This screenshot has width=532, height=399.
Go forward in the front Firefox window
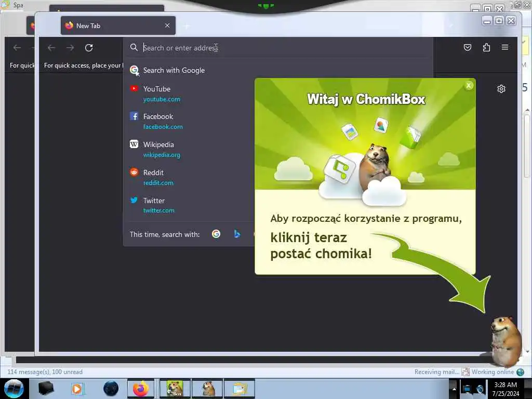pos(70,48)
